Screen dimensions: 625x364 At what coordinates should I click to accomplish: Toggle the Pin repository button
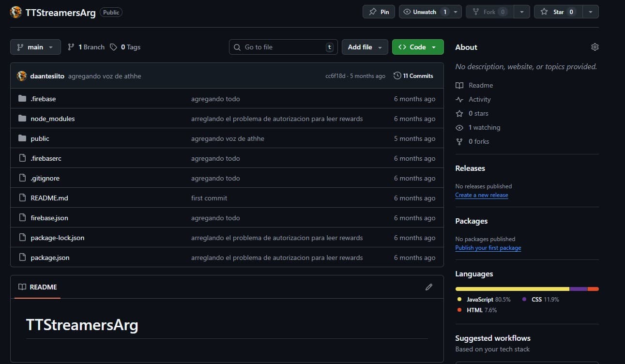pos(379,12)
